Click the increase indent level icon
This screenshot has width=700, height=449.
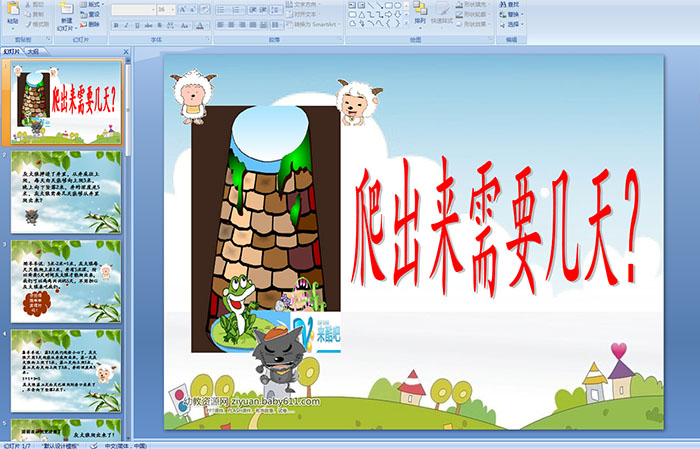(x=263, y=10)
